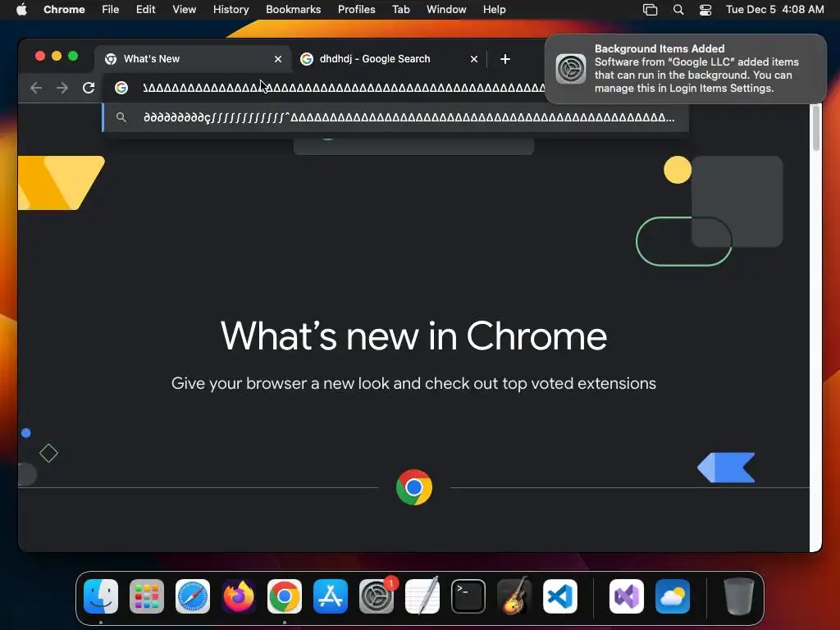The image size is (840, 630).
Task: Open Finder from the Dock
Action: pos(101,596)
